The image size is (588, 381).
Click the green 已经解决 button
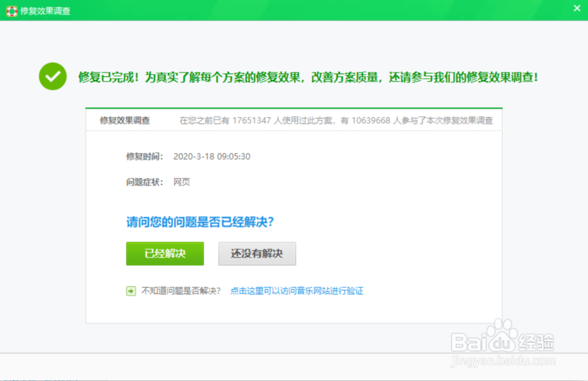coord(165,253)
